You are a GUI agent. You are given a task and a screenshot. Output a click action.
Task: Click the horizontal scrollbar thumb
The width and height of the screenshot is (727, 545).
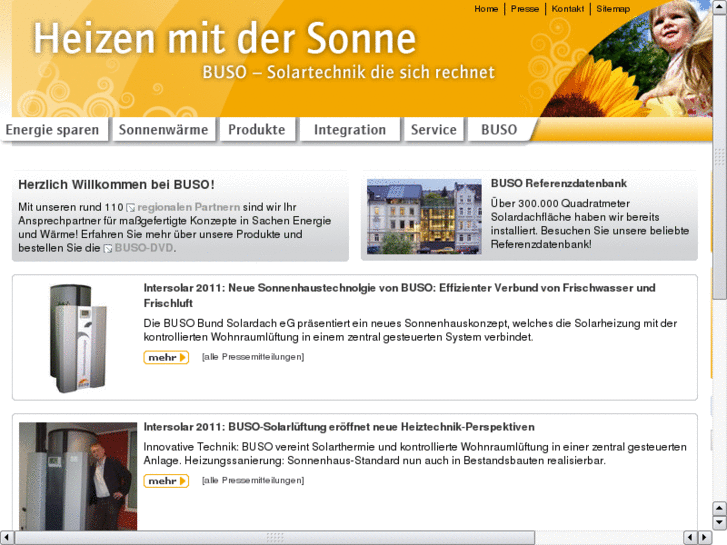click(x=275, y=537)
